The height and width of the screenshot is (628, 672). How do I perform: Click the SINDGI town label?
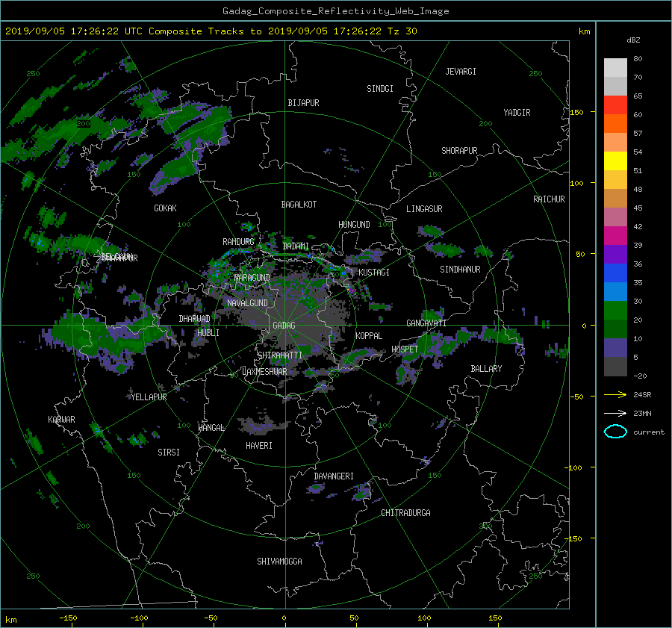[x=380, y=89]
